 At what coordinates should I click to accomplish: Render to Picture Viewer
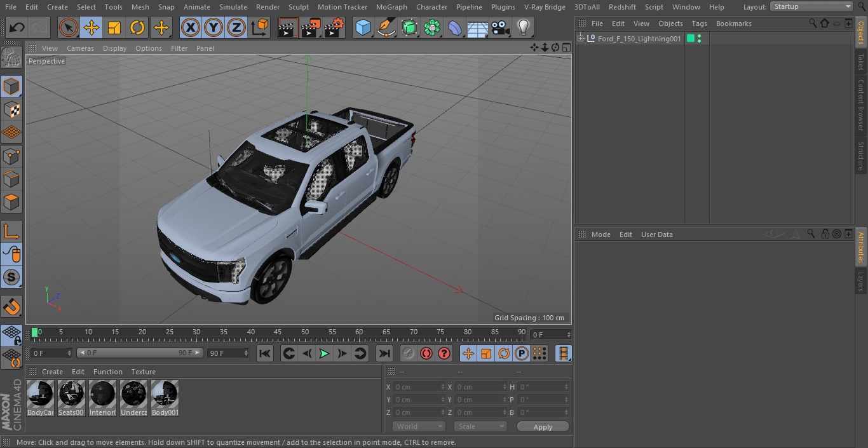311,27
